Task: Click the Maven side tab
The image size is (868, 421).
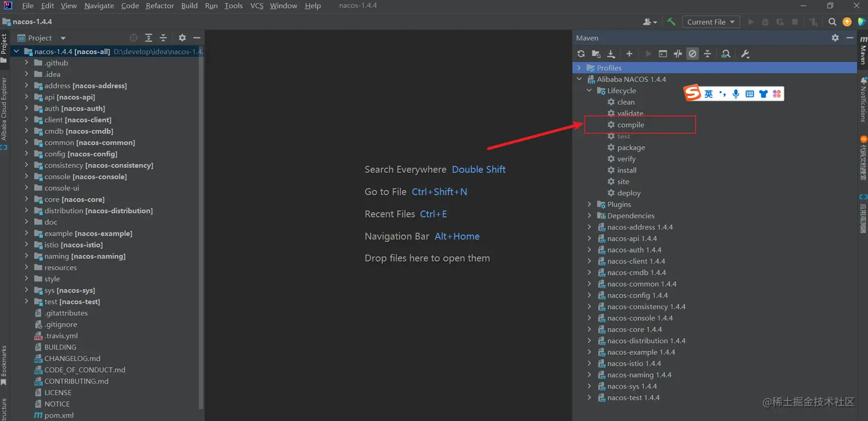Action: [x=862, y=50]
